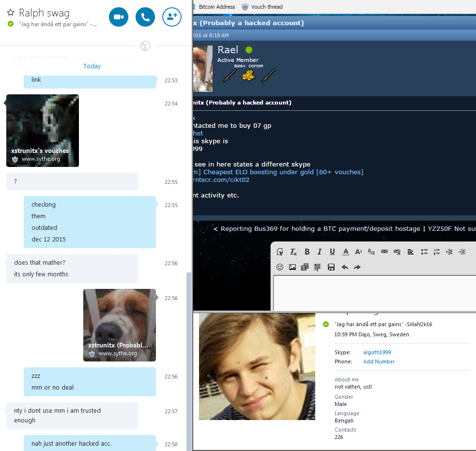Toggle underline formatting in the reply editor

point(332,252)
